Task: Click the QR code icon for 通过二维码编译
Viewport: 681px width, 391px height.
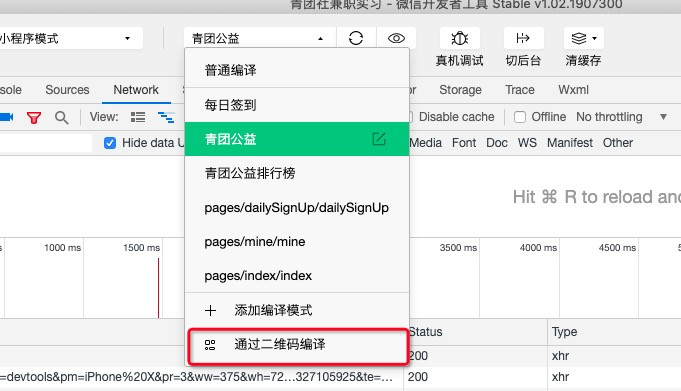Action: pyautogui.click(x=210, y=345)
